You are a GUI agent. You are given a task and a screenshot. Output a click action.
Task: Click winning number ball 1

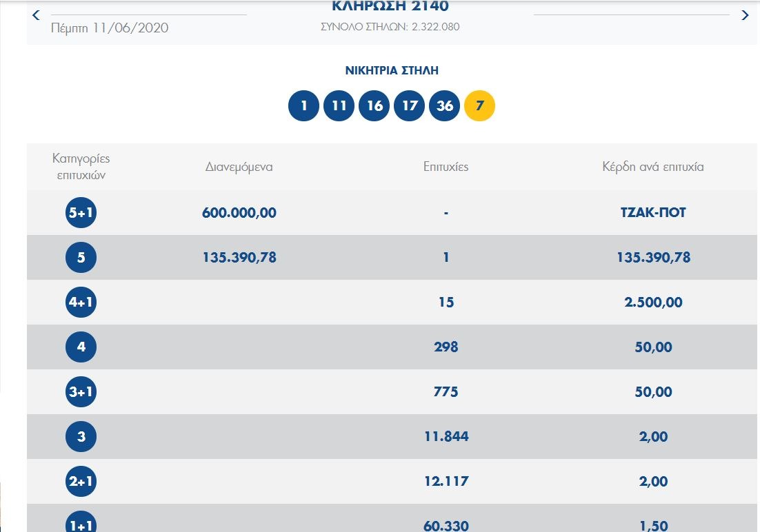pos(303,106)
